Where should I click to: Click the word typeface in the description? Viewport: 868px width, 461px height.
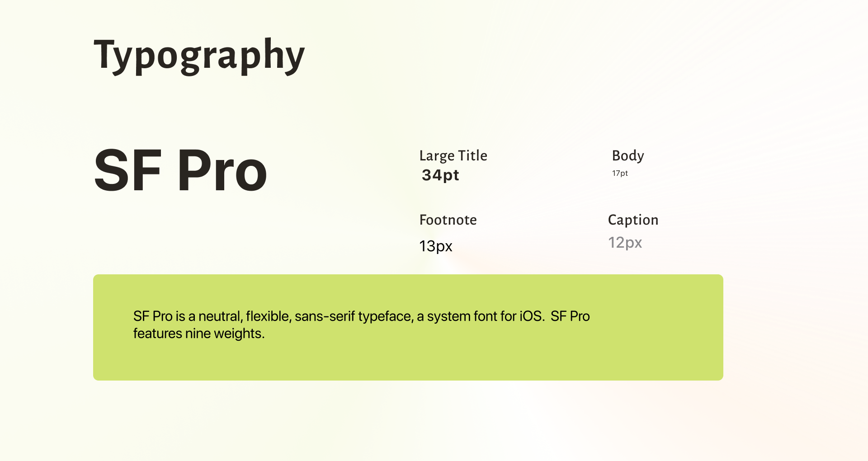coord(385,316)
